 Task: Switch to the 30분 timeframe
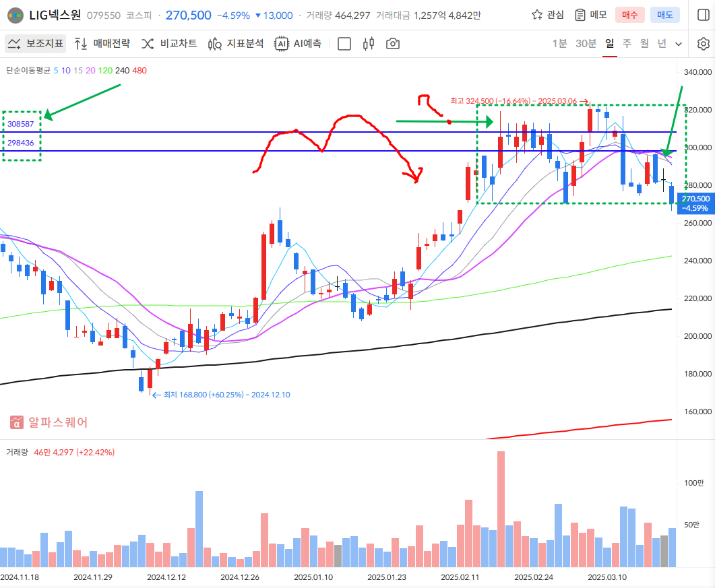click(x=586, y=44)
